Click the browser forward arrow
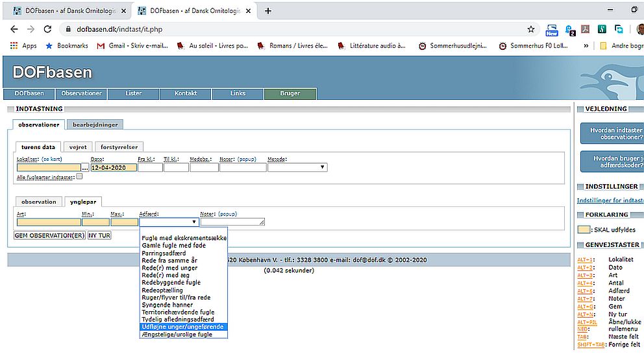 (x=31, y=29)
